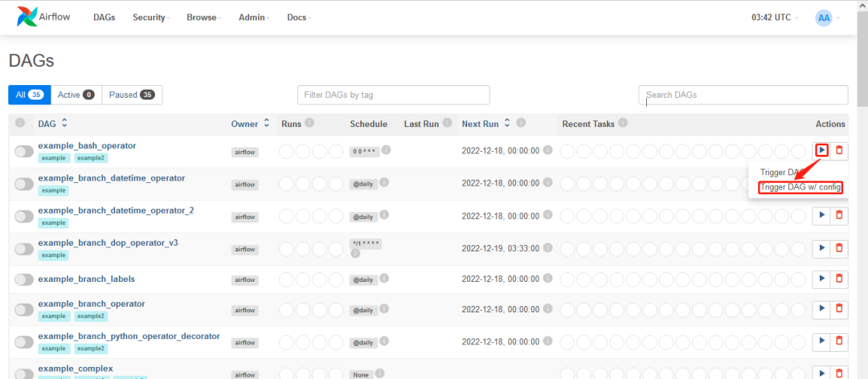
Task: Click the 2022-12-19, 03:33:00 next run date
Action: pyautogui.click(x=501, y=248)
